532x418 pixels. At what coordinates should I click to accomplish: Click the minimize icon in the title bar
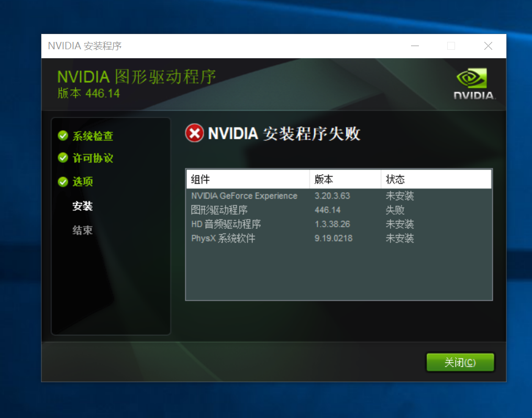point(415,46)
